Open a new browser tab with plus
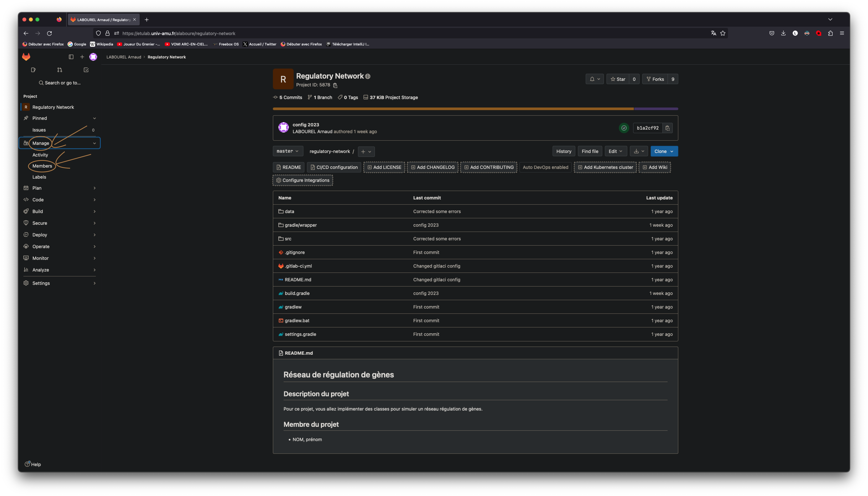Viewport: 868px width, 496px height. [147, 20]
